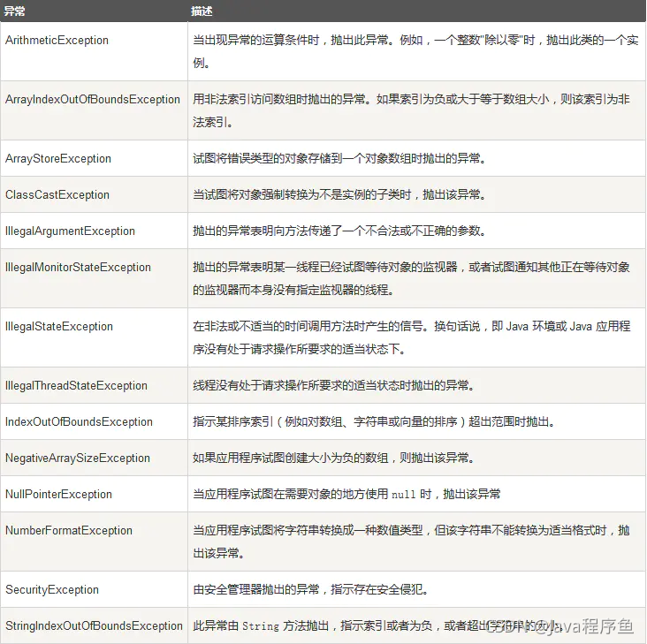Click the description starting 试图将错误类型的对象
This screenshot has height=644, width=647.
click(339, 158)
